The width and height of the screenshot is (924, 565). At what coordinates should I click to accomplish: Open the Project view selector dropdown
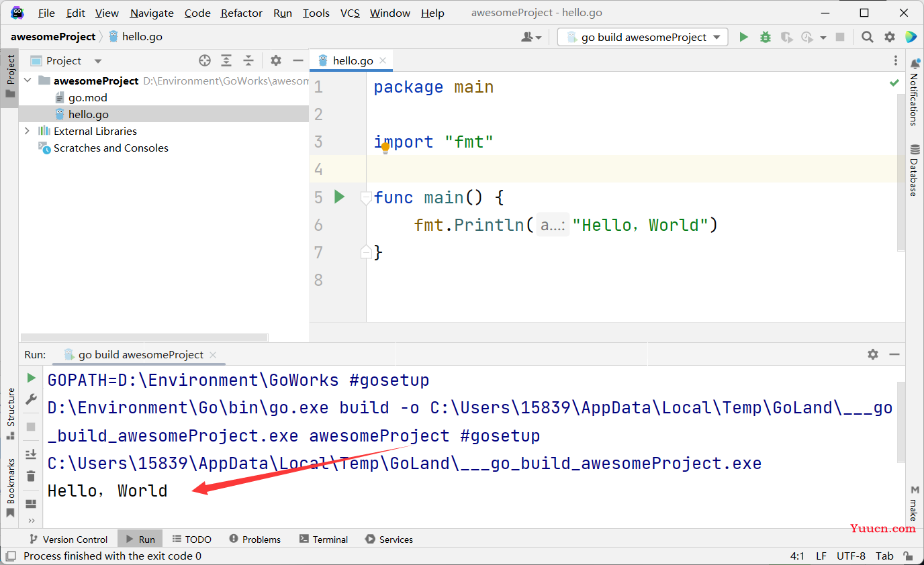point(98,61)
